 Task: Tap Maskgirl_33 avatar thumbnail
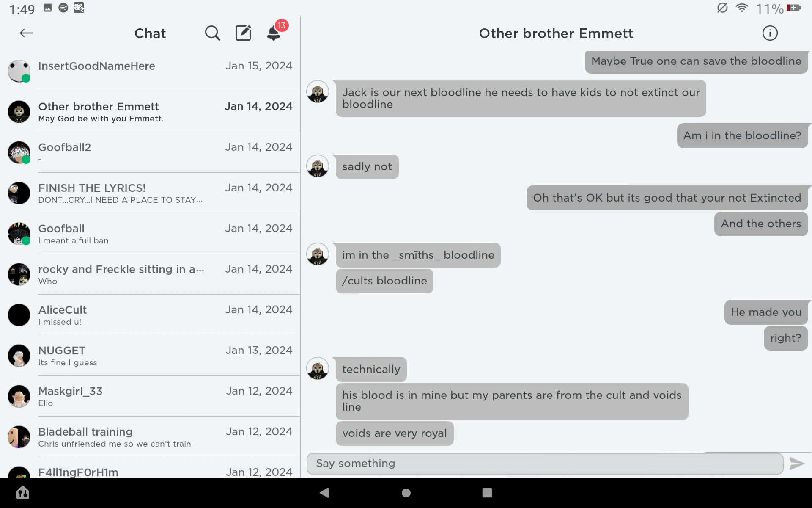pyautogui.click(x=19, y=396)
